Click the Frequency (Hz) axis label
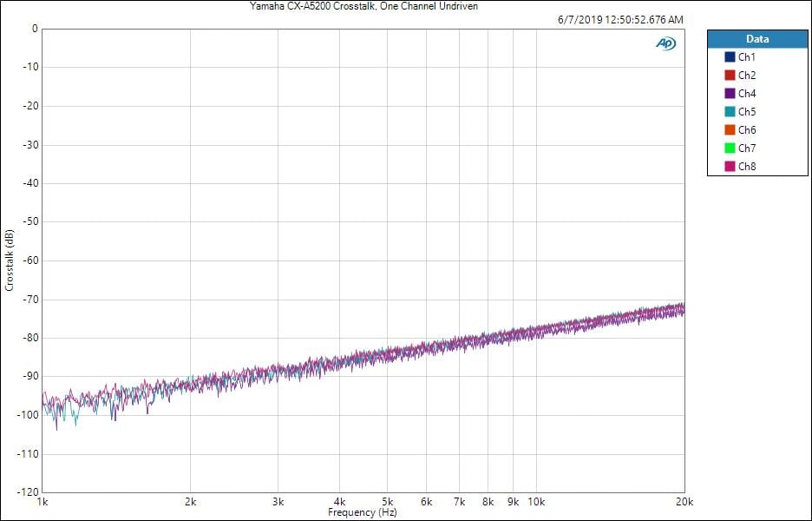This screenshot has height=521, width=812. (363, 512)
